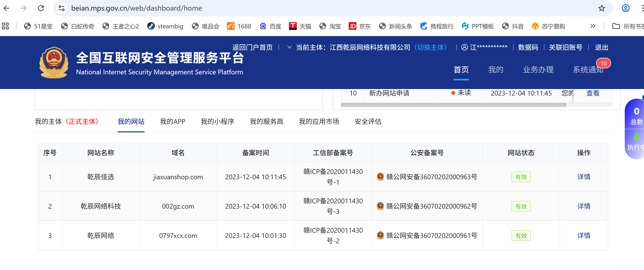Click the 切换主体 link
The height and width of the screenshot is (270, 644).
tap(430, 47)
